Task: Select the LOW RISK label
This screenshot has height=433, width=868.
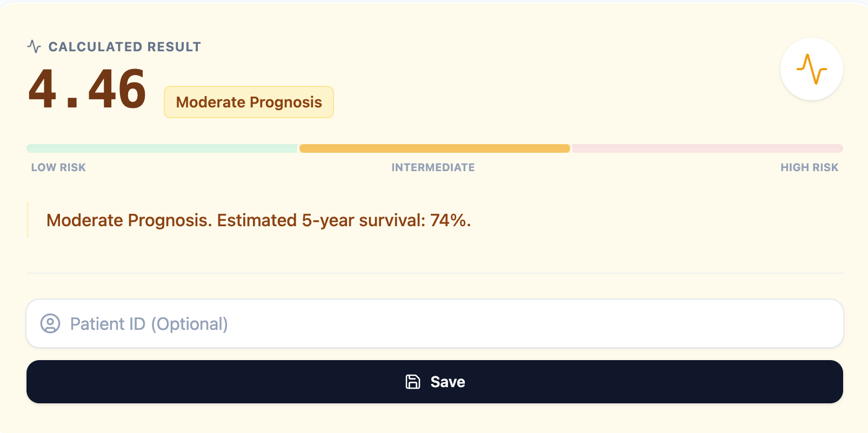Action: click(x=58, y=167)
